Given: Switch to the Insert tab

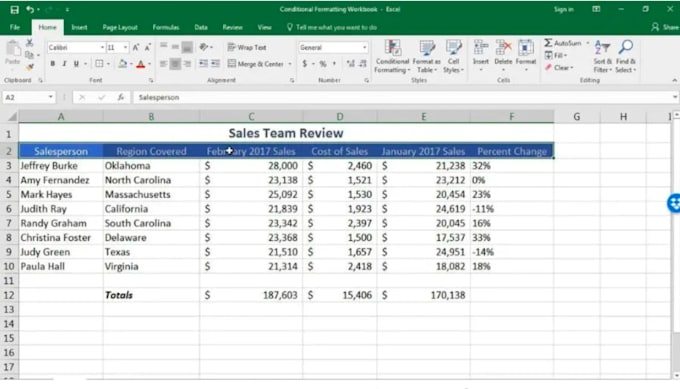Looking at the screenshot, I should 79,27.
